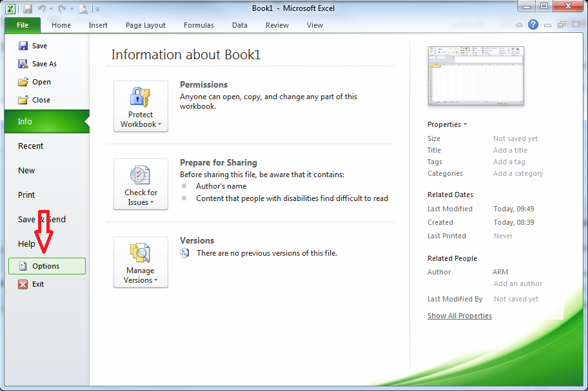Click the Add an author field

point(518,283)
